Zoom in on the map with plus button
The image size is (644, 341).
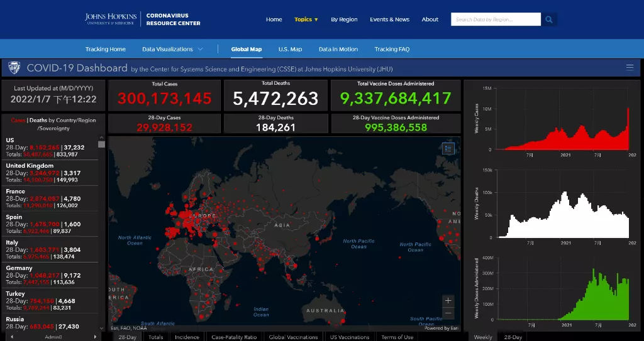pos(448,300)
